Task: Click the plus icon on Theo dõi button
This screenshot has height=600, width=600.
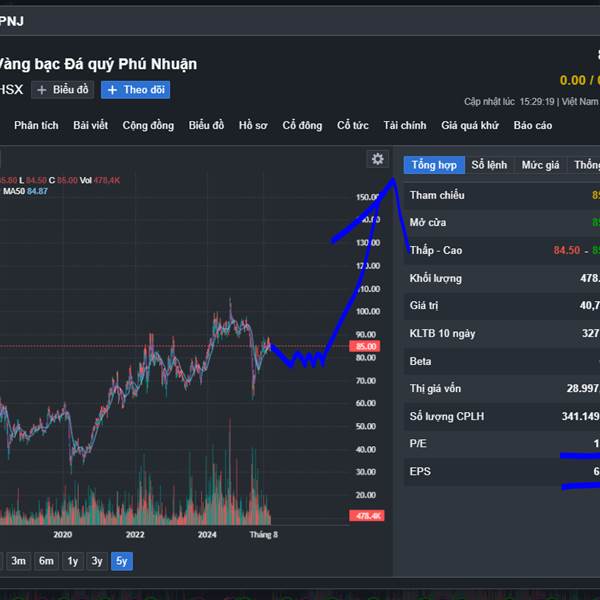Action: [x=112, y=90]
